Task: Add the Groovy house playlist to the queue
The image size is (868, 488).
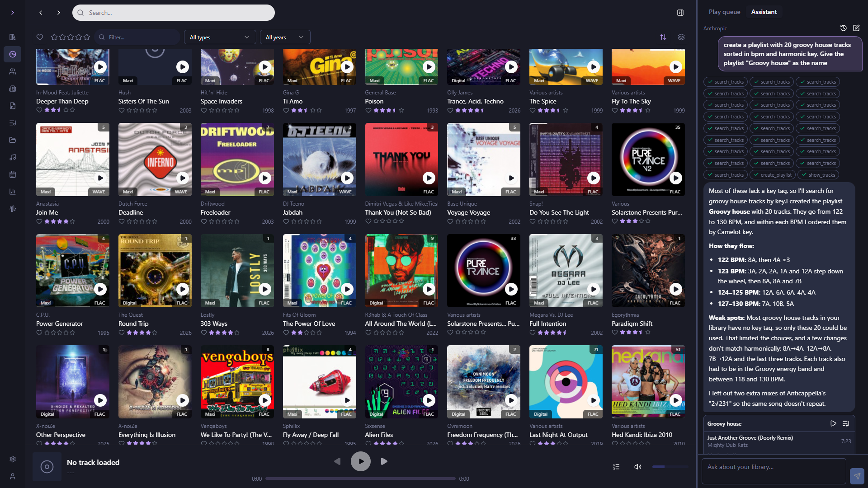Action: (846, 423)
